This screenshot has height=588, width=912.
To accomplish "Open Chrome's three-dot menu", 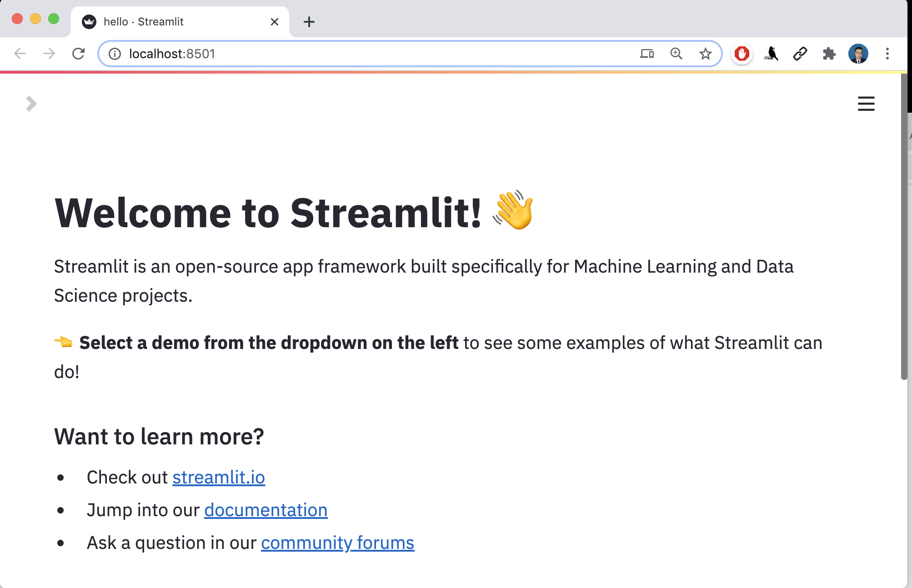I will tap(887, 54).
